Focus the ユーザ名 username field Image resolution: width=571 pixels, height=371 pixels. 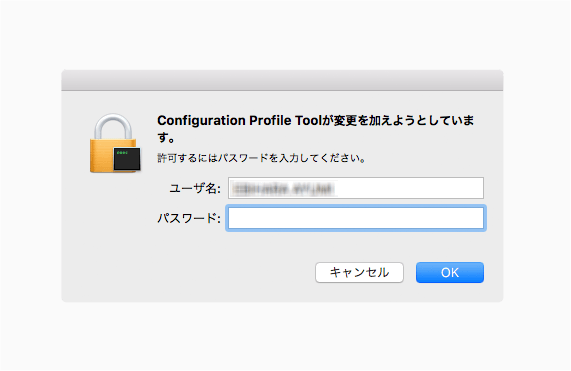356,188
